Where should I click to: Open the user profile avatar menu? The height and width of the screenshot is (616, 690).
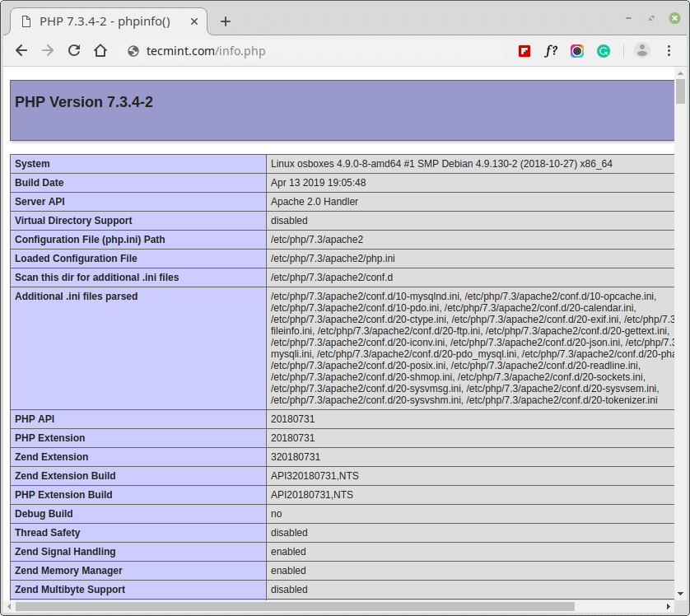click(x=642, y=51)
